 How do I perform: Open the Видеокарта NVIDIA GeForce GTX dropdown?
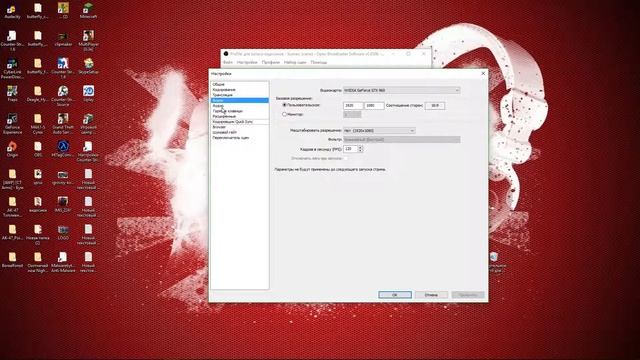402,90
